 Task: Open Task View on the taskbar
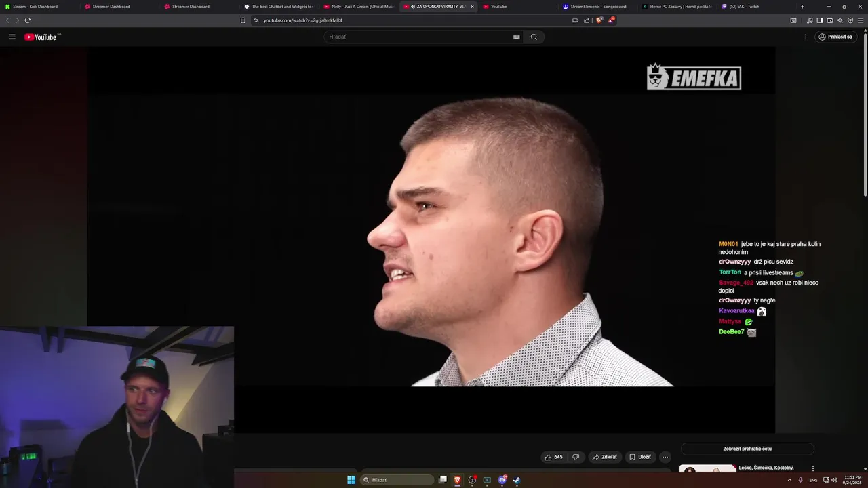click(x=443, y=480)
